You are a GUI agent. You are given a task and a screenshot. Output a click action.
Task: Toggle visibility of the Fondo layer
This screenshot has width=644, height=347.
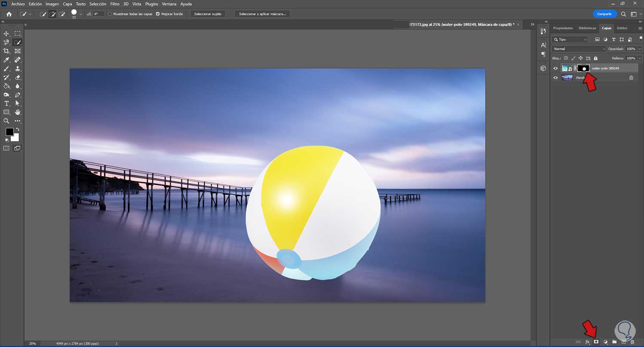tap(556, 78)
